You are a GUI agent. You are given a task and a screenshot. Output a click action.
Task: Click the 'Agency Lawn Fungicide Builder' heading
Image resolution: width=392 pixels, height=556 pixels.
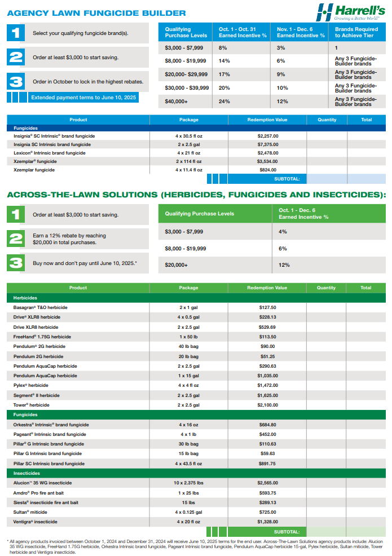point(96,13)
